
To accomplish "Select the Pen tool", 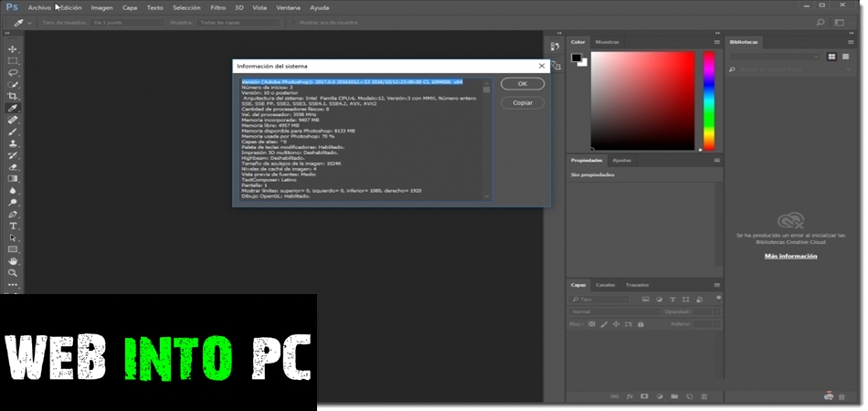I will [x=13, y=214].
